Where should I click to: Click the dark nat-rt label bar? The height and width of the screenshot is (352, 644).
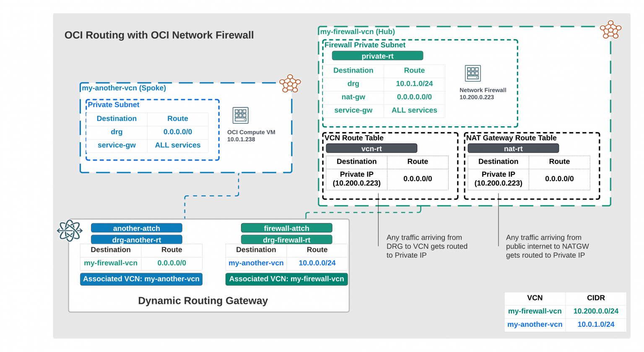513,149
